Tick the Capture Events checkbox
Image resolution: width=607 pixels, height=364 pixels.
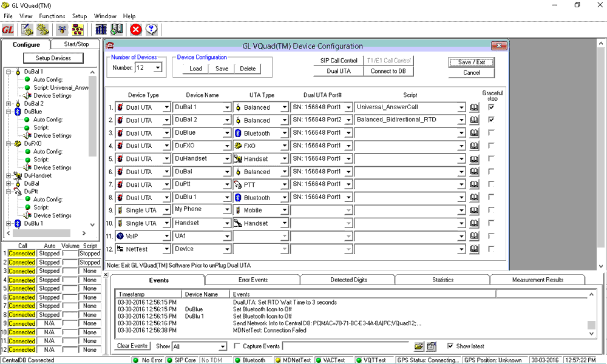[x=237, y=346]
